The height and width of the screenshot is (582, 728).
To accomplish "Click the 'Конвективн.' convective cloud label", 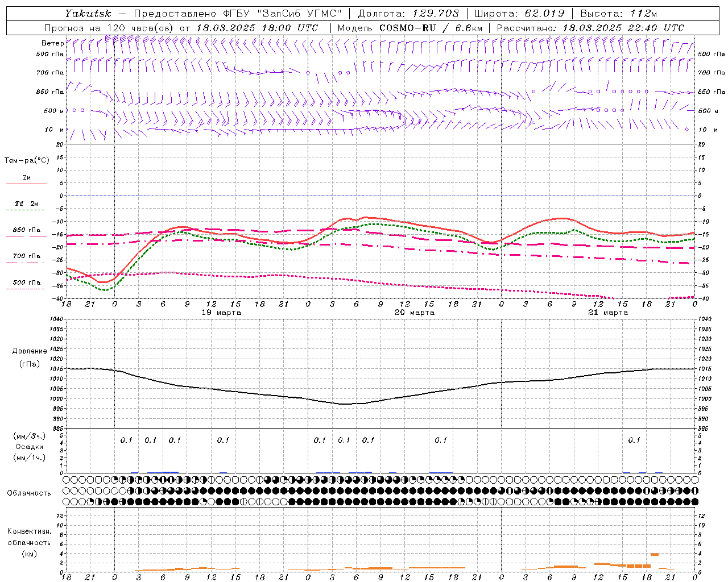I will click(30, 531).
